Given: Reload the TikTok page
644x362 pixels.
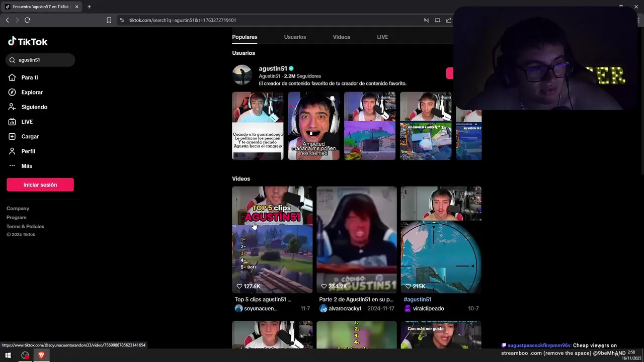Looking at the screenshot, I should click(x=27, y=20).
